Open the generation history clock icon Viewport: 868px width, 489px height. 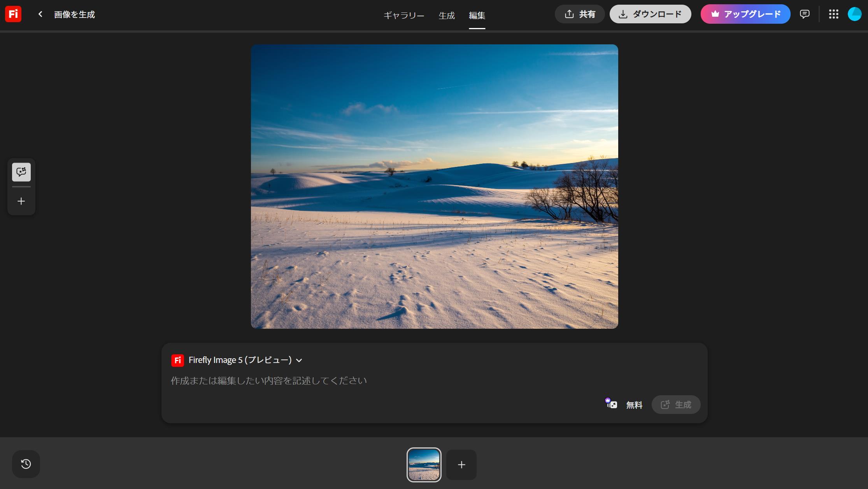(x=26, y=464)
